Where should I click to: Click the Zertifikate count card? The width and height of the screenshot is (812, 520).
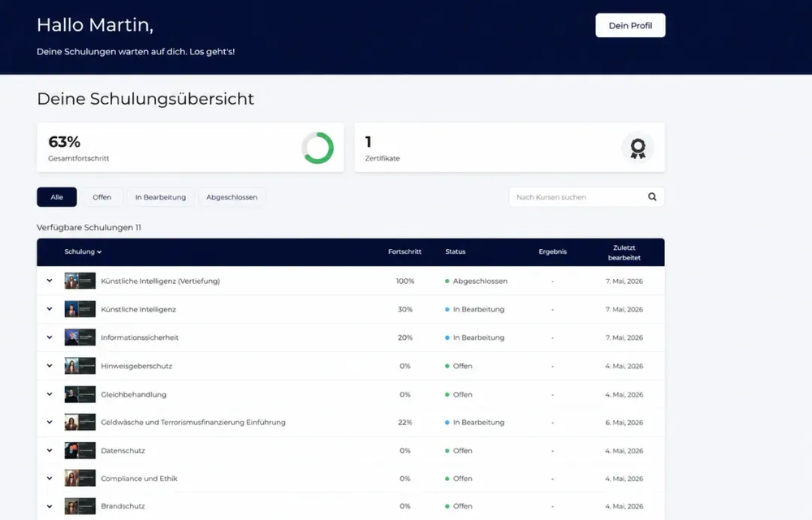click(510, 148)
